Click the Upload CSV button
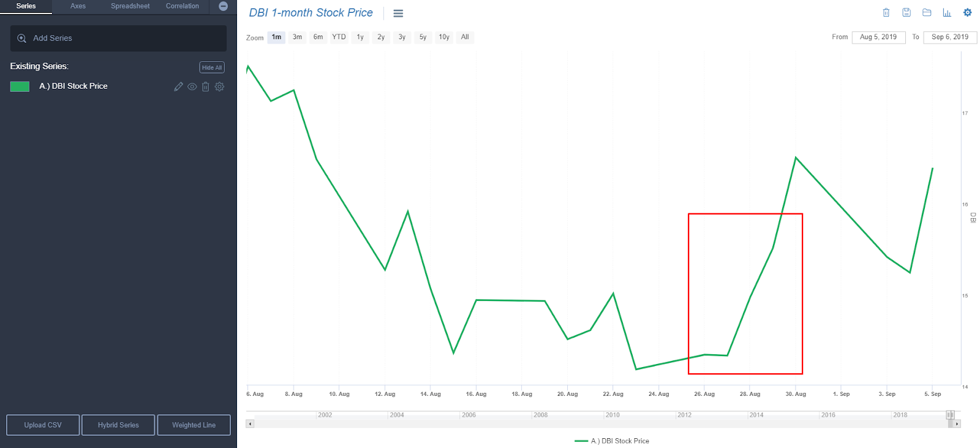The height and width of the screenshot is (448, 980). tap(43, 425)
